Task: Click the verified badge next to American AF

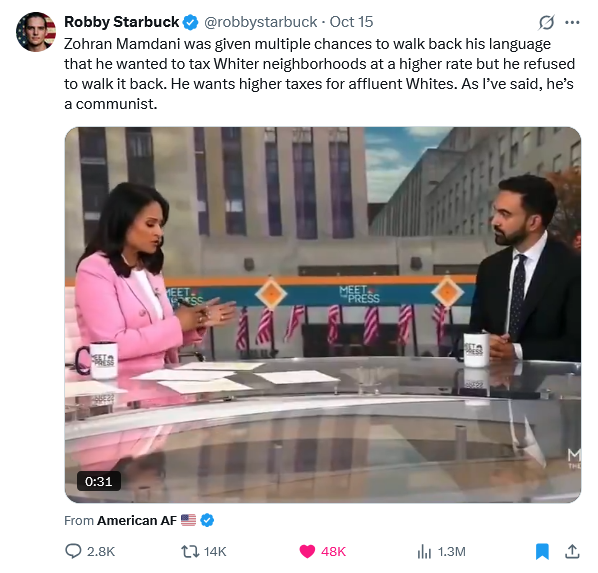Action: [207, 520]
